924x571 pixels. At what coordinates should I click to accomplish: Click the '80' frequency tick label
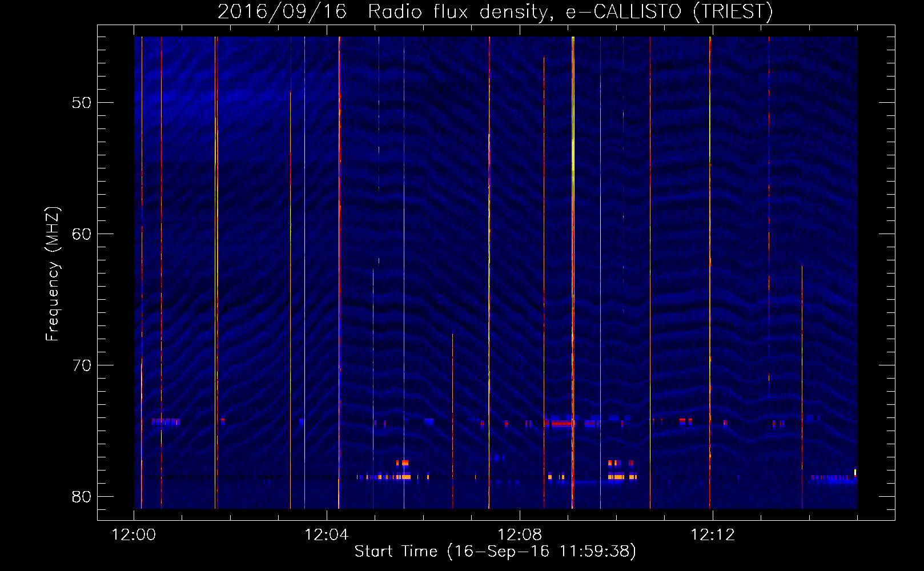[x=82, y=497]
